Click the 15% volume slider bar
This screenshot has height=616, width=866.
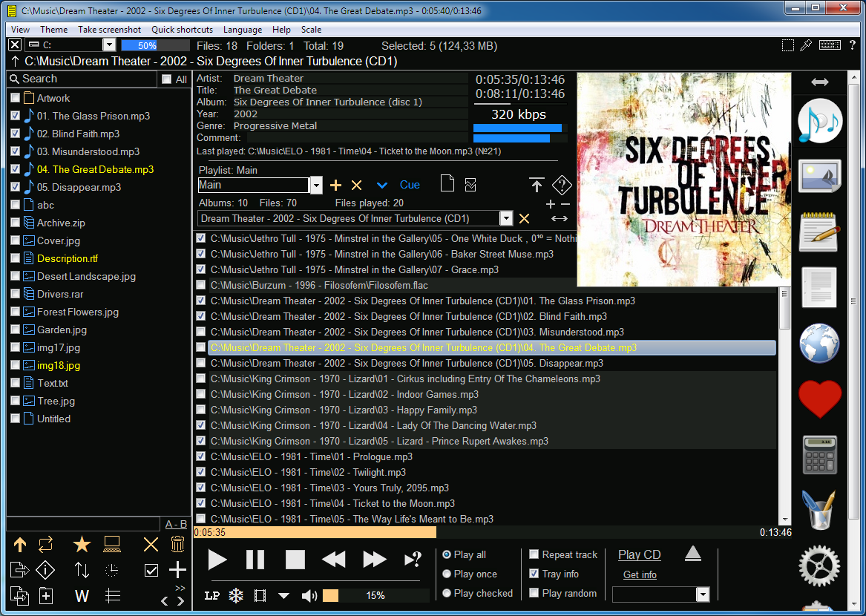point(375,596)
